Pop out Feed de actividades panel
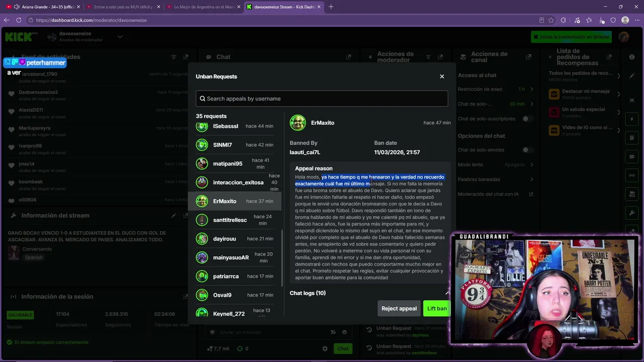Image resolution: width=644 pixels, height=362 pixels. (186, 57)
